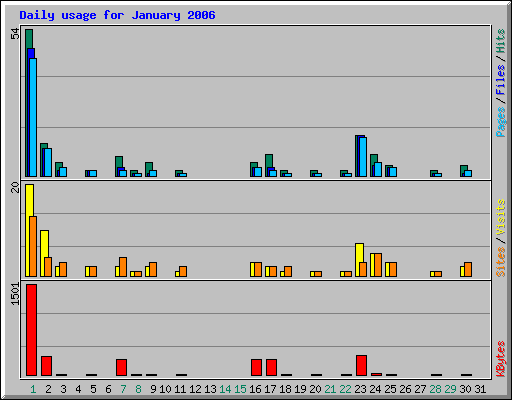Click the light-blue Pages bar for day 23

[x=363, y=157]
